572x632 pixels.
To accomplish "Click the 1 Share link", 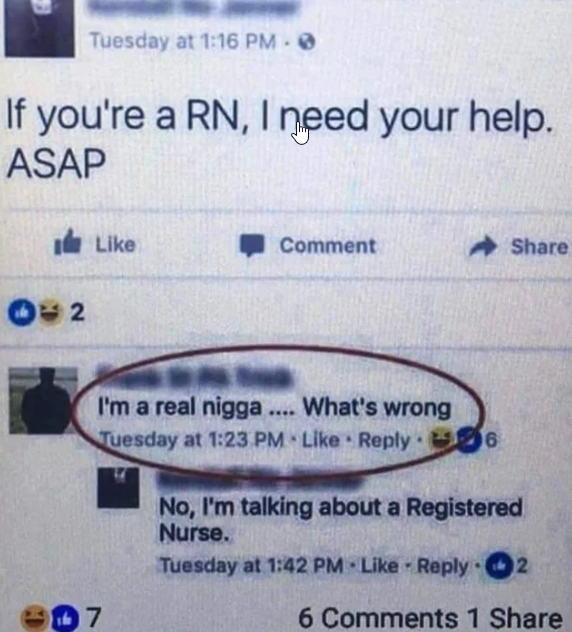I will pos(515,618).
